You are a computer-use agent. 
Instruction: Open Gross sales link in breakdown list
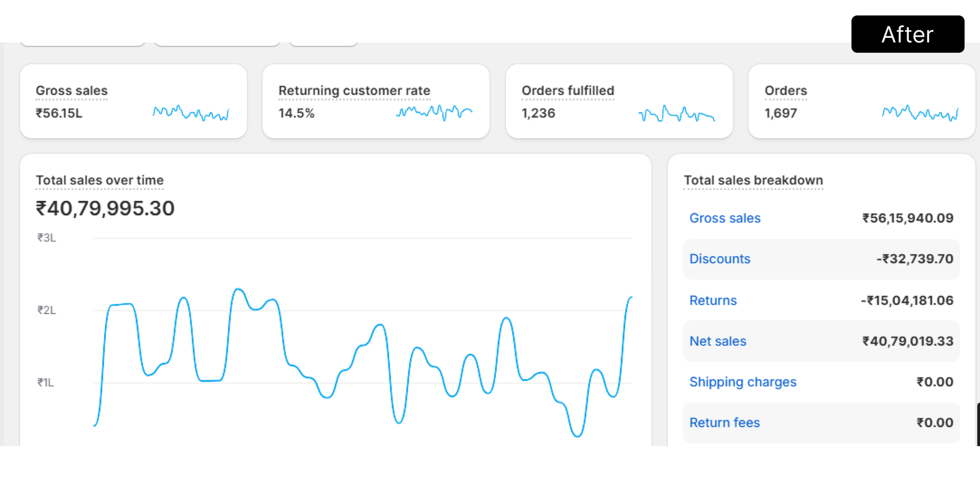pyautogui.click(x=725, y=218)
